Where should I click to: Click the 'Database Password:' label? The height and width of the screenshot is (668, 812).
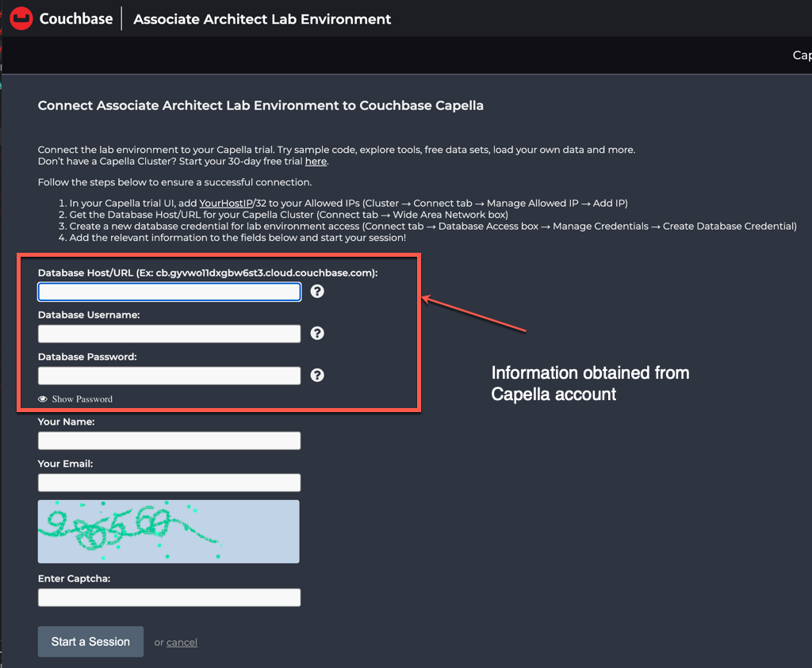coord(87,357)
